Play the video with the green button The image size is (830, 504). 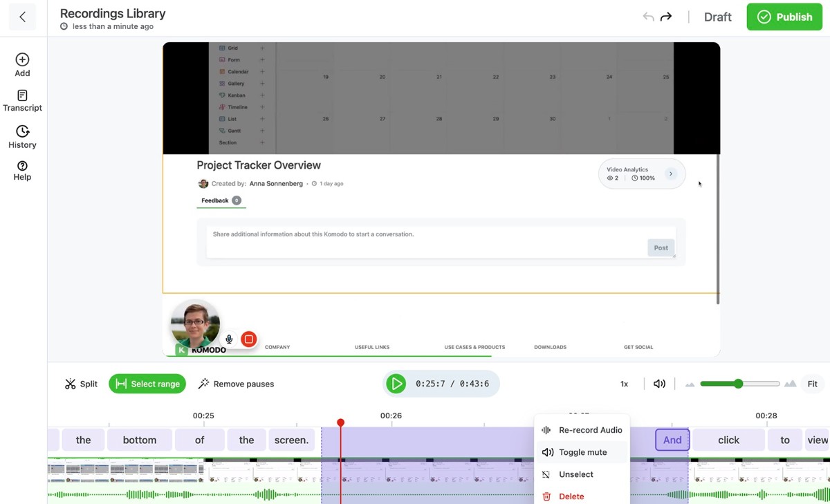[396, 384]
